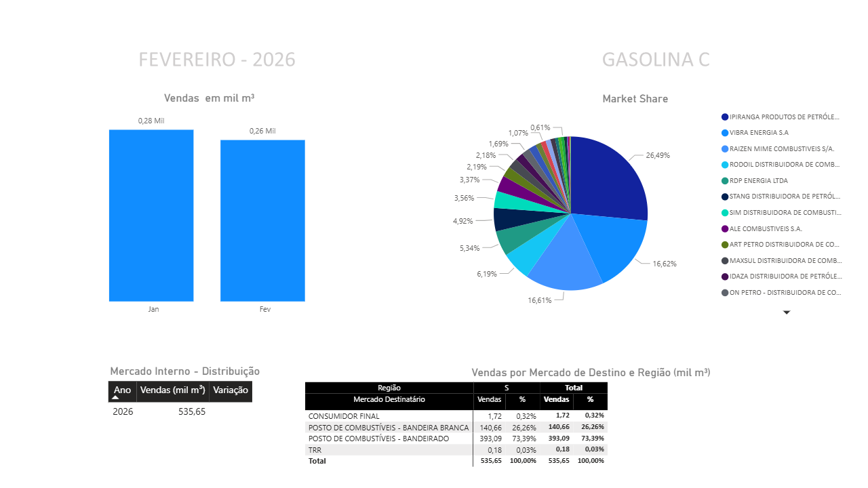Click the STANG legend color dot
The image size is (868, 488).
point(725,197)
